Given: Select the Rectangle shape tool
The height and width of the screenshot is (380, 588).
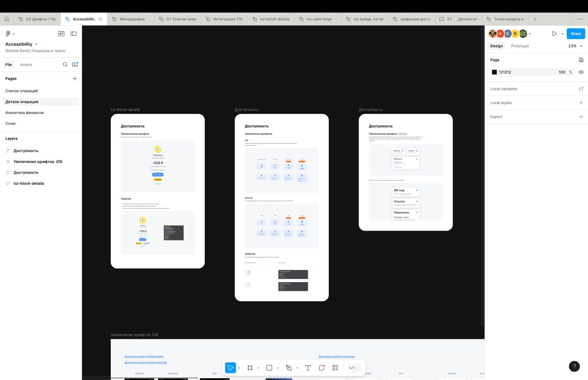Looking at the screenshot, I should [x=269, y=368].
